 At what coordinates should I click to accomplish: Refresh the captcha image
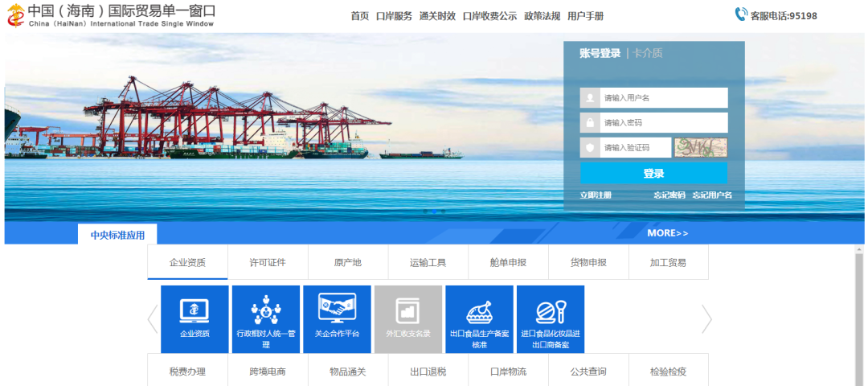point(701,147)
